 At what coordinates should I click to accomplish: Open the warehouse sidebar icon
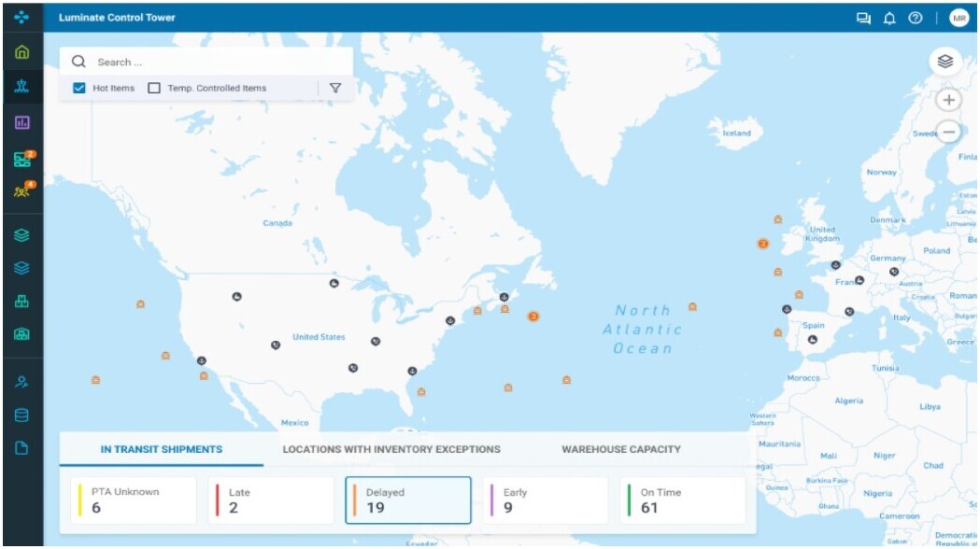21,334
